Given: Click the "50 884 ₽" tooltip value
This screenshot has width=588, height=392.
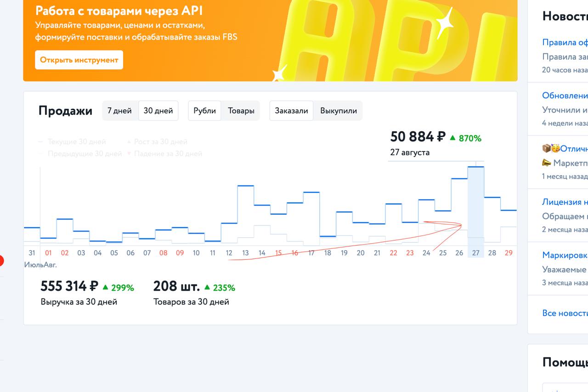Looking at the screenshot, I should 418,137.
